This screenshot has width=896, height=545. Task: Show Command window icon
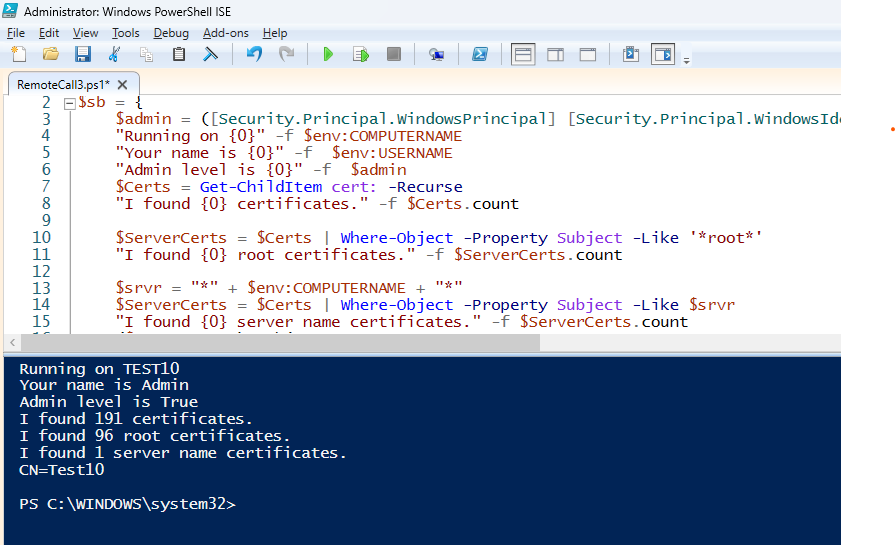[631, 54]
